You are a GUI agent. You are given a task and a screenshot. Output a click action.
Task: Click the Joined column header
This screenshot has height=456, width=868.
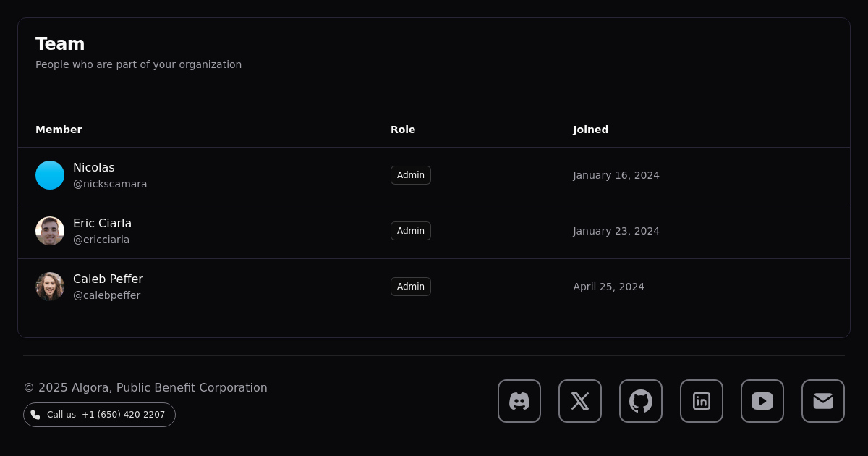[x=591, y=130]
